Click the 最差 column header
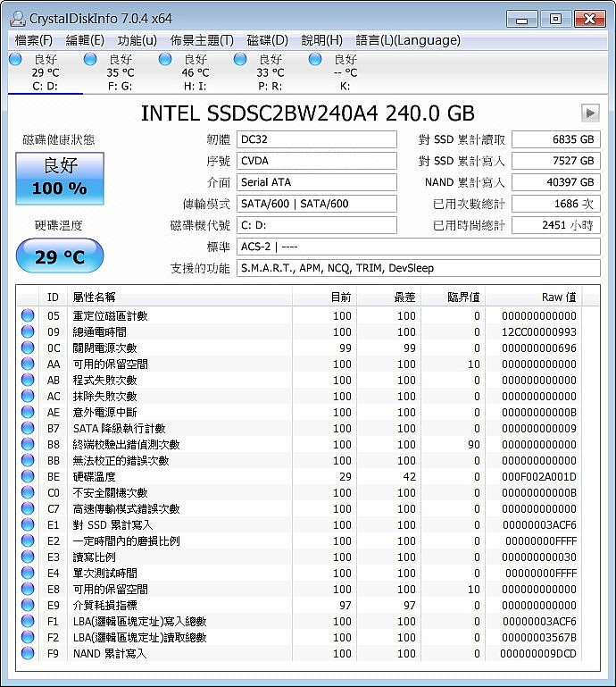This screenshot has width=616, height=687. [388, 297]
